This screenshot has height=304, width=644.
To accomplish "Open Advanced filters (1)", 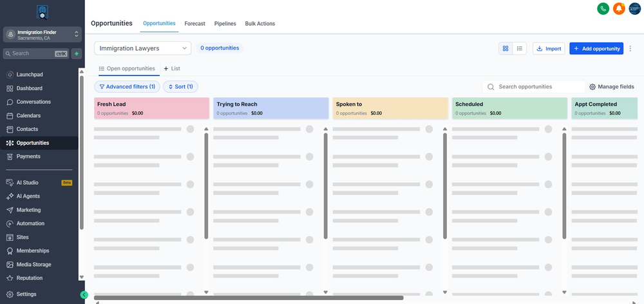I will [128, 87].
